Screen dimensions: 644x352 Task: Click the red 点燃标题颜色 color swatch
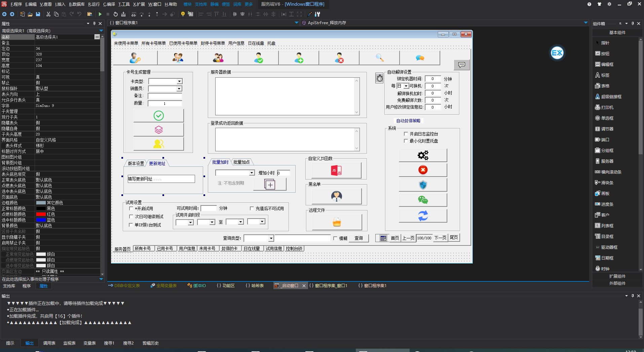[x=41, y=214]
